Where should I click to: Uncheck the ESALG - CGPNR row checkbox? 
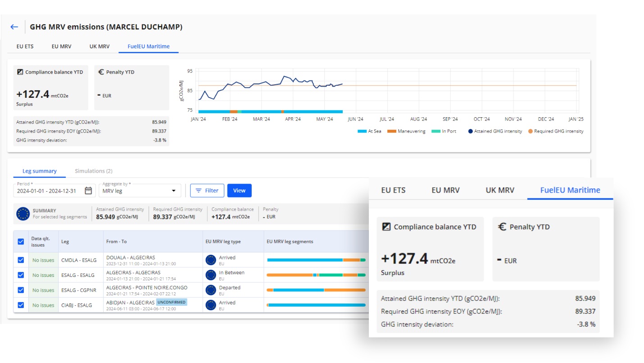[21, 290]
